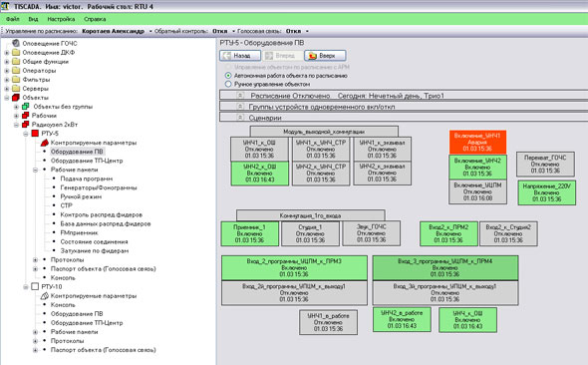Click the disabled Вперед button
Image resolution: width=588 pixels, height=365 pixels.
click(283, 56)
